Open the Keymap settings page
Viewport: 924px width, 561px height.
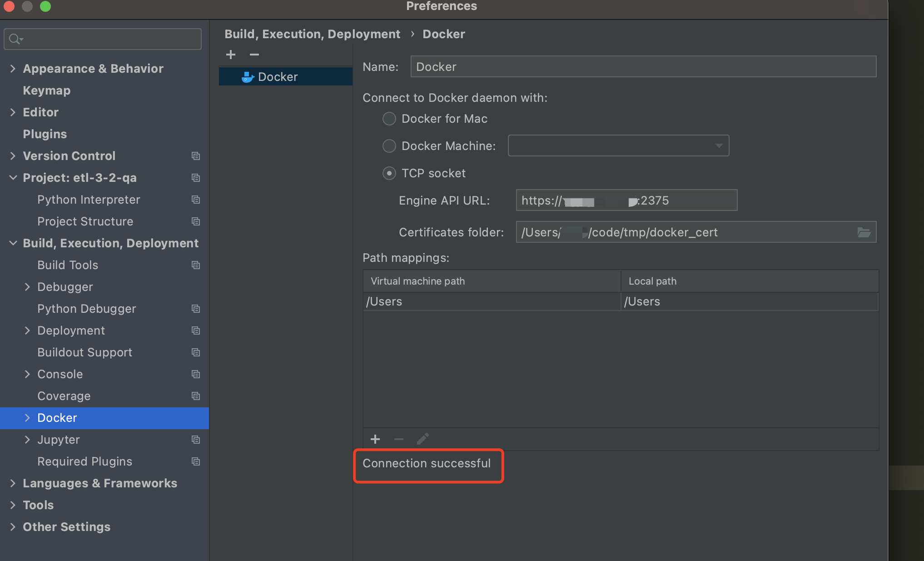(x=47, y=90)
